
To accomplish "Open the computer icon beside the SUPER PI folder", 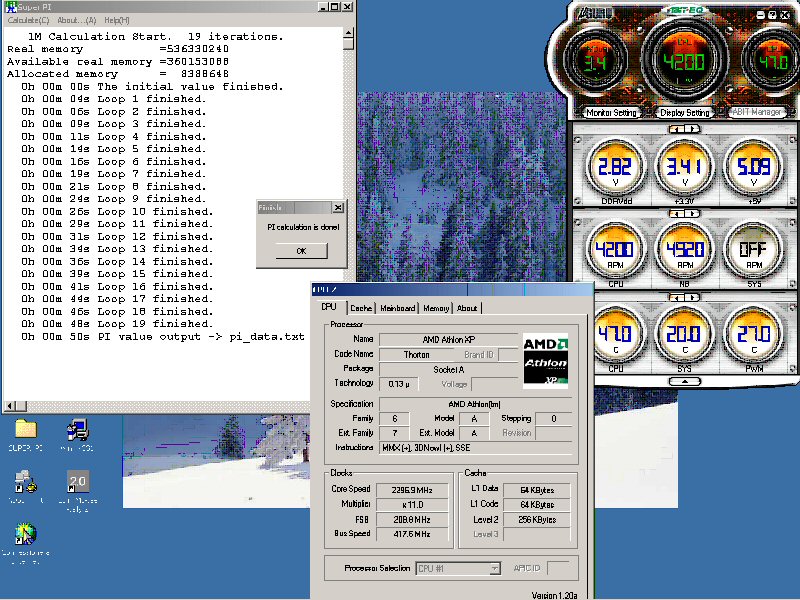I will 78,430.
